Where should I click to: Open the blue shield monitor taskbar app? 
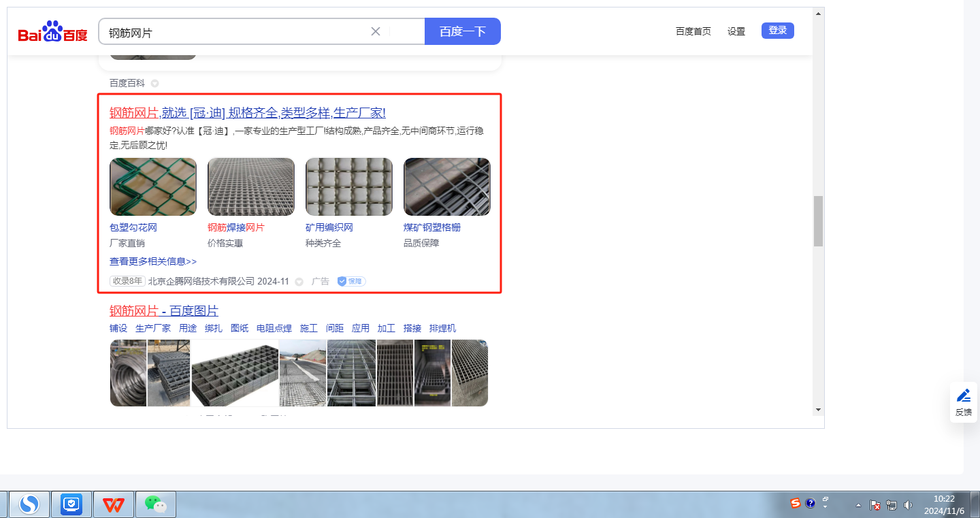point(71,504)
